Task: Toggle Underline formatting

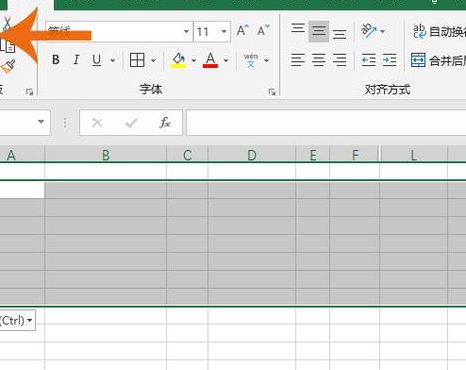Action: tap(97, 60)
